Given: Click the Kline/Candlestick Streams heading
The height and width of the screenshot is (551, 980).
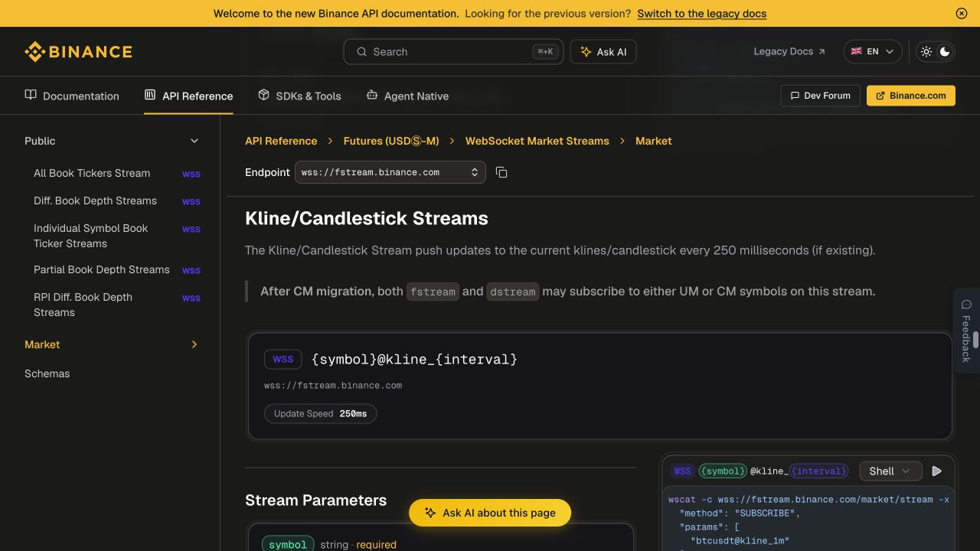Looking at the screenshot, I should (367, 218).
